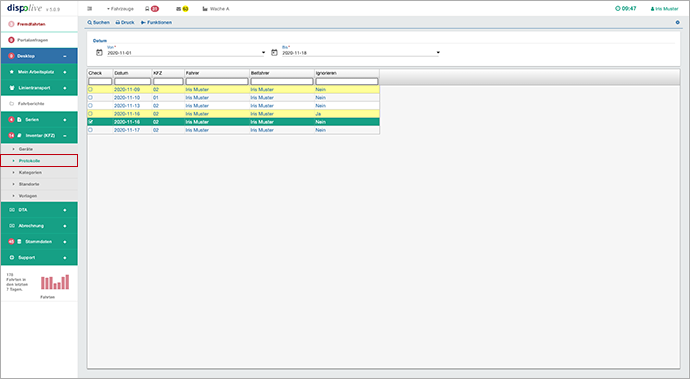Click the Check column filter field
Image resolution: width=690 pixels, height=379 pixels.
pos(100,81)
